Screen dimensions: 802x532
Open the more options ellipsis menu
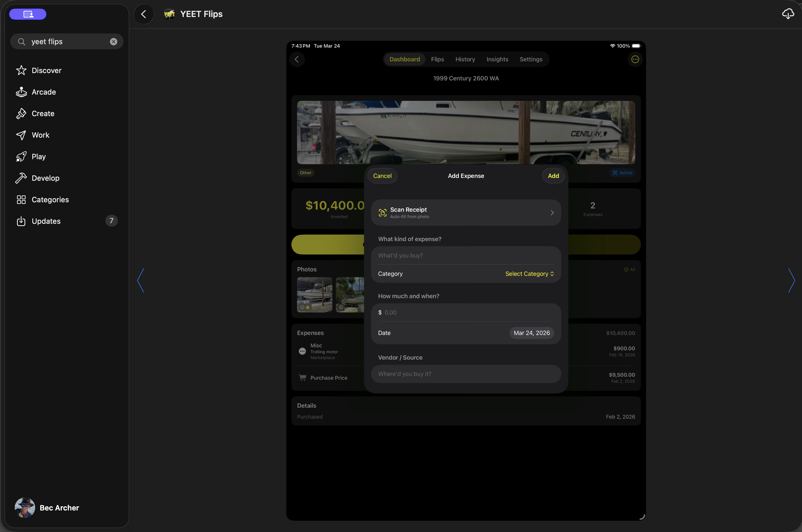(x=635, y=59)
